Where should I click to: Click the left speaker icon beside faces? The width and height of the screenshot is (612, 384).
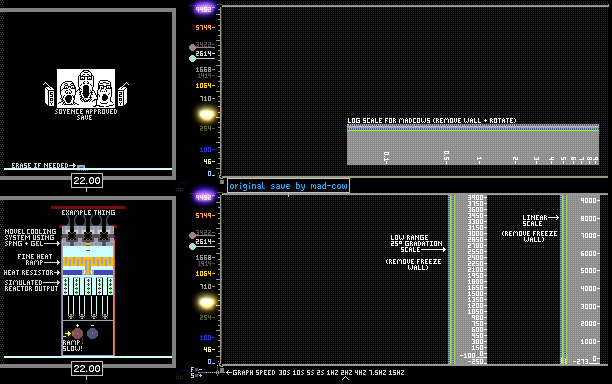tap(49, 94)
